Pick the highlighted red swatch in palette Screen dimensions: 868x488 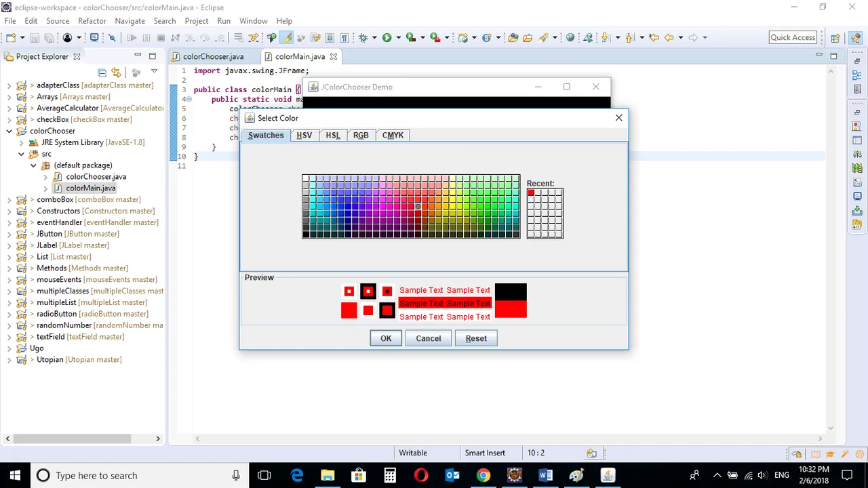coord(418,206)
